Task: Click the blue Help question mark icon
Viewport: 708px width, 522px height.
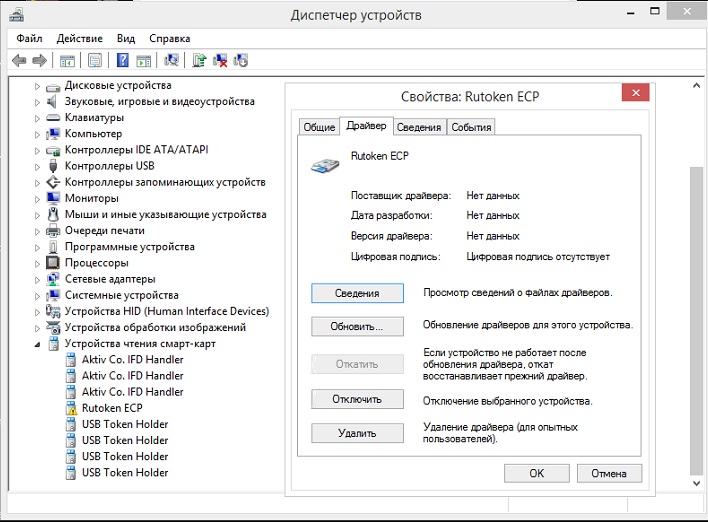Action: pos(123,60)
